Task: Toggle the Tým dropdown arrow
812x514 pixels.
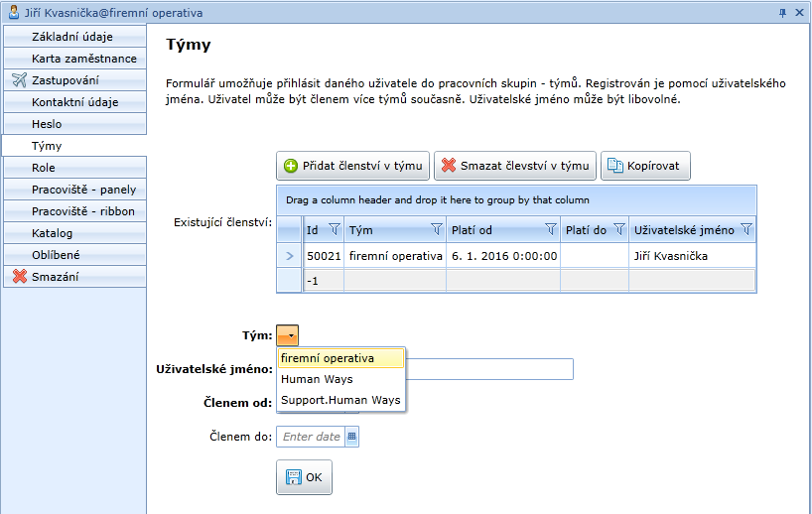Action: point(287,336)
